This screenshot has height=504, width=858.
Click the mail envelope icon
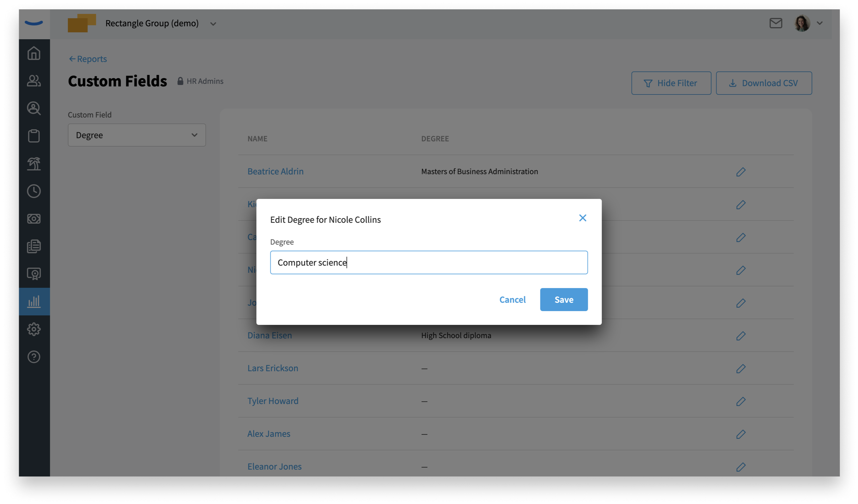(776, 23)
